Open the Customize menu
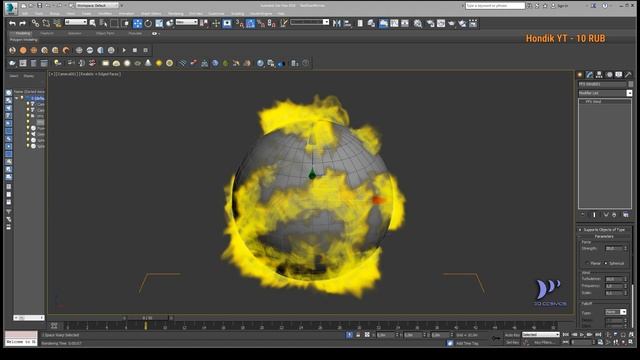This screenshot has width=640, height=360. point(216,13)
